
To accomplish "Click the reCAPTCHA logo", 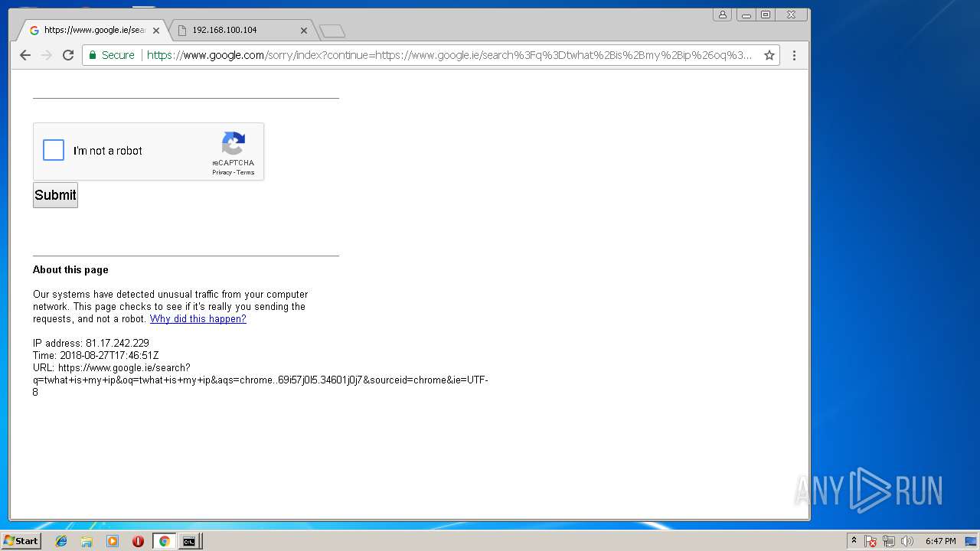I will 234,143.
